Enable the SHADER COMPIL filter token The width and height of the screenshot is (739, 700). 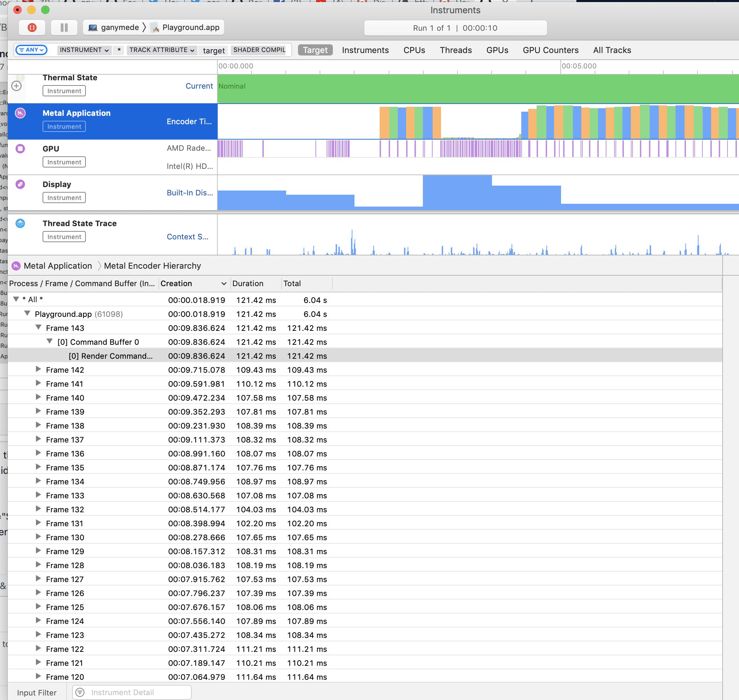tap(259, 50)
